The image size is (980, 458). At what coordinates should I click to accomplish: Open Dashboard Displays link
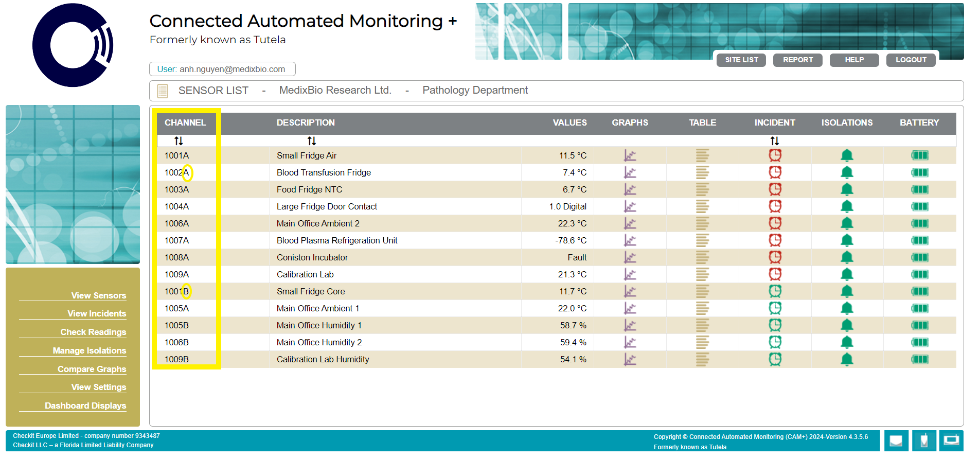coord(85,406)
